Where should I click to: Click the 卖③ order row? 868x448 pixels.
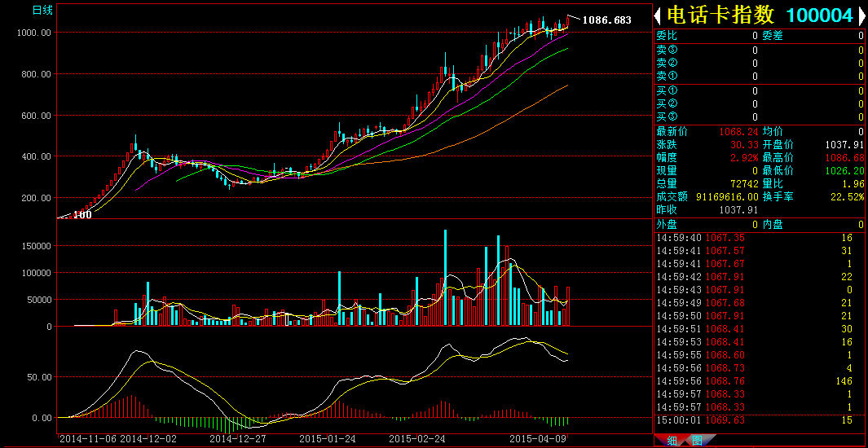(759, 51)
